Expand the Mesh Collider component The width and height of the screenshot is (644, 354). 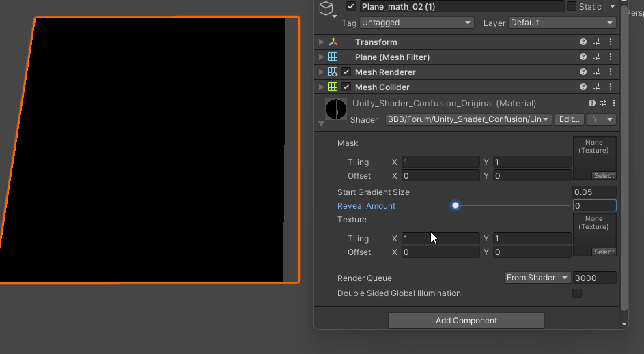(322, 87)
